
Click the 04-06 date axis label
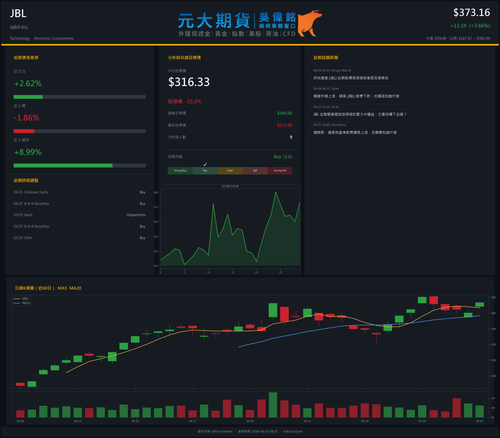coord(20,421)
